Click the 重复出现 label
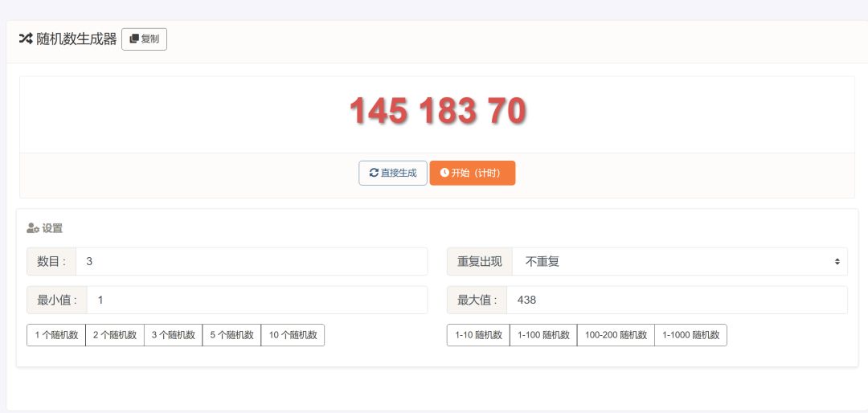Image resolution: width=868 pixels, height=413 pixels. click(479, 261)
